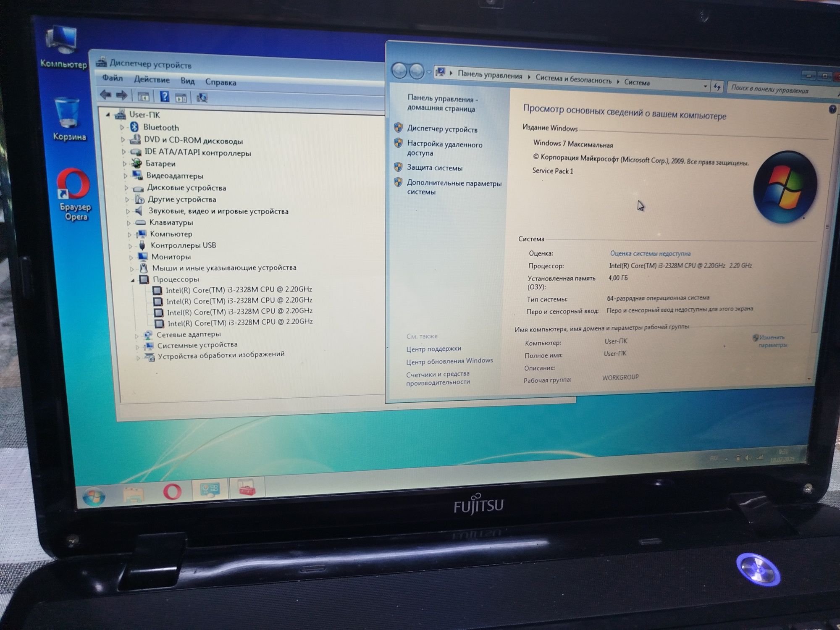
Task: Open Диспетчер устройств link in sidebar
Action: coord(442,129)
